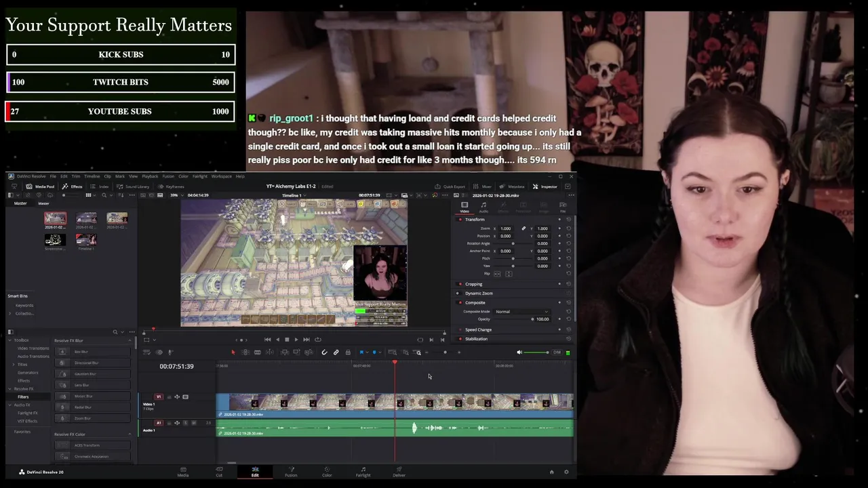Image resolution: width=868 pixels, height=488 pixels.
Task: Jump to the last frame
Action: 307,340
